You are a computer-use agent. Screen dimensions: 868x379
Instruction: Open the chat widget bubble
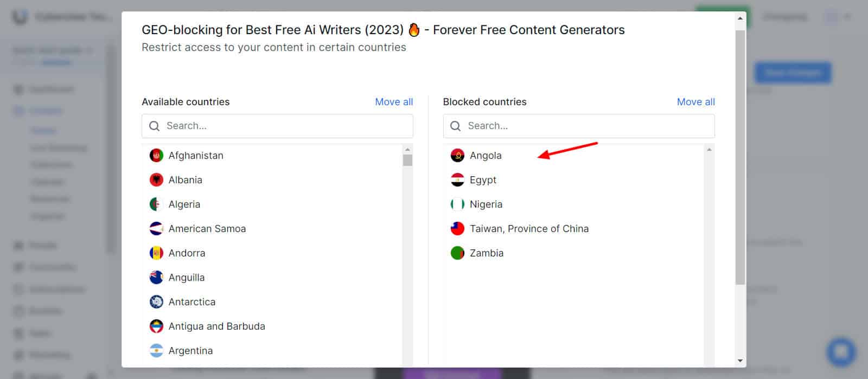[841, 352]
